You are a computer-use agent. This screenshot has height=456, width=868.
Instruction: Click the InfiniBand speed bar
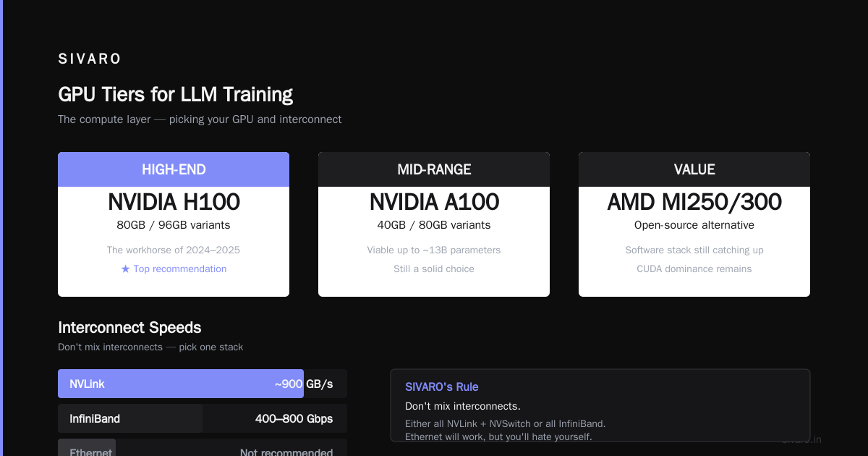click(203, 418)
